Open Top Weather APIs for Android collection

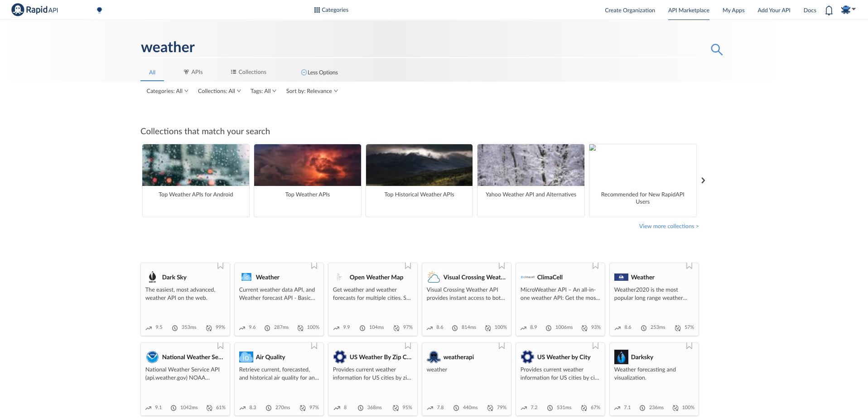196,181
